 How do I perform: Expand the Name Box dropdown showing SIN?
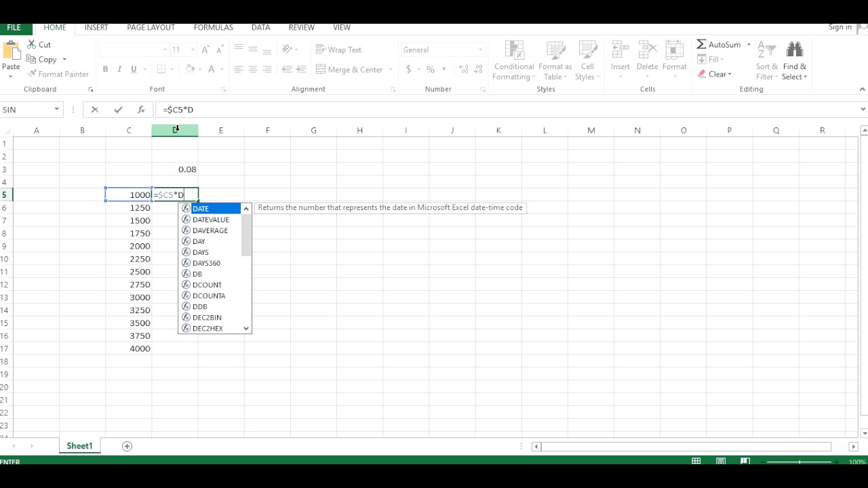56,109
